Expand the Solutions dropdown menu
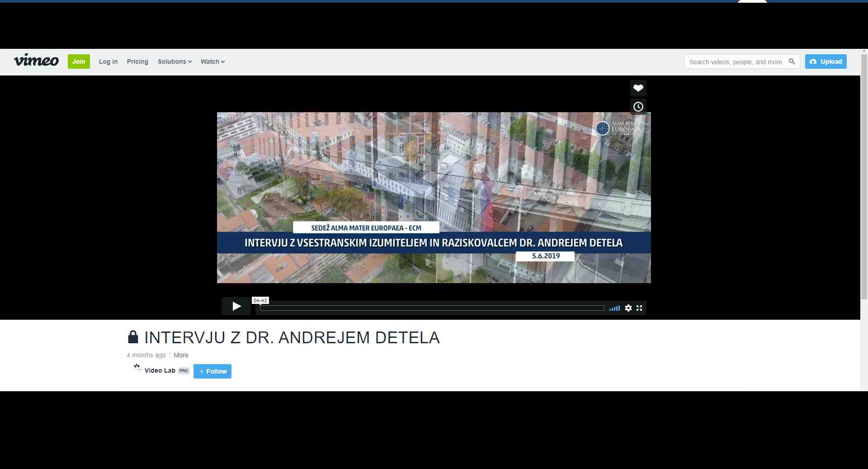Screen dimensions: 868x469 (x=175, y=62)
